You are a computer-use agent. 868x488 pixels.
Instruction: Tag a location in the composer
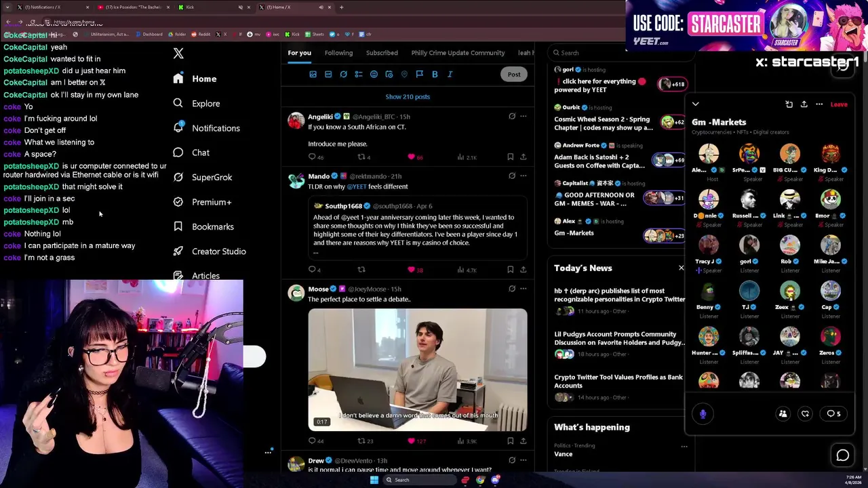click(x=404, y=75)
